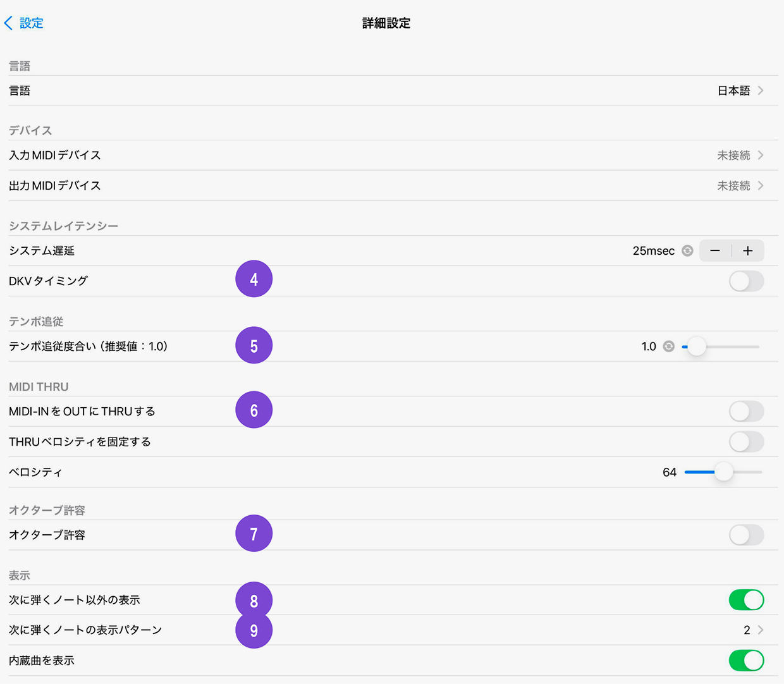Reset テンポ追従度合い using its reset icon
The height and width of the screenshot is (684, 784).
[x=668, y=346]
